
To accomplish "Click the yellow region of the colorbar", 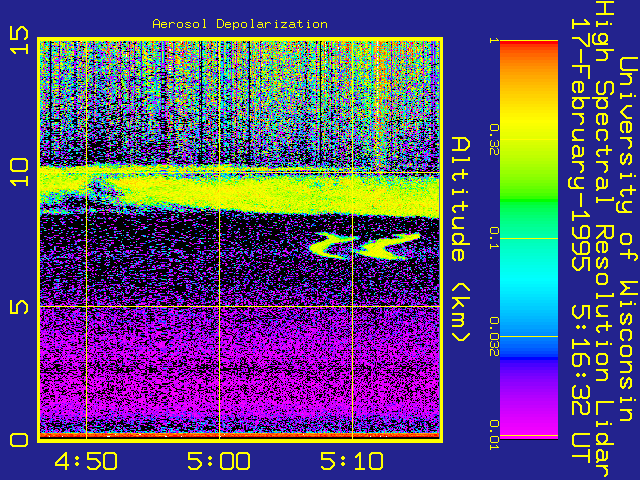I will pos(529,120).
